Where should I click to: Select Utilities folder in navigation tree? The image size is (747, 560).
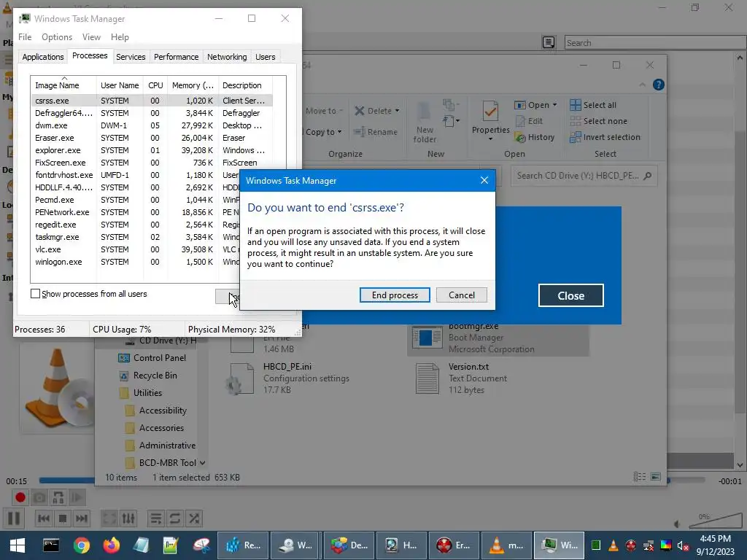click(141, 393)
